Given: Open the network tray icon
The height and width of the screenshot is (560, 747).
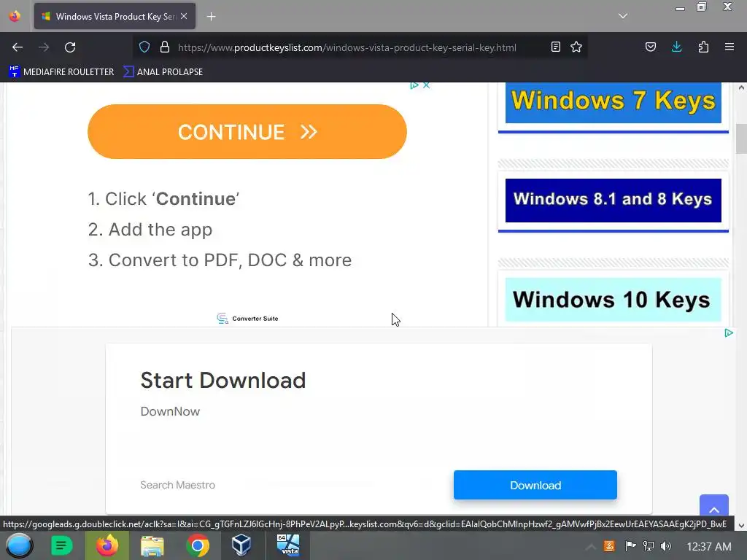Looking at the screenshot, I should [x=648, y=546].
